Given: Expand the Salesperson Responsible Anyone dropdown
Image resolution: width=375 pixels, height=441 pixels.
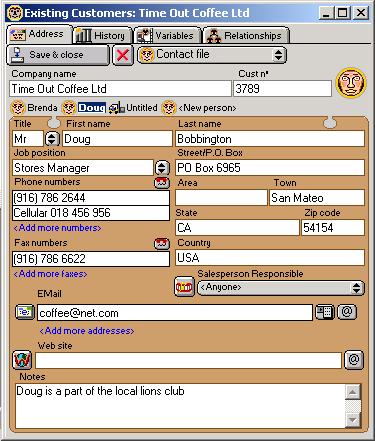Looking at the screenshot, I should [x=281, y=288].
